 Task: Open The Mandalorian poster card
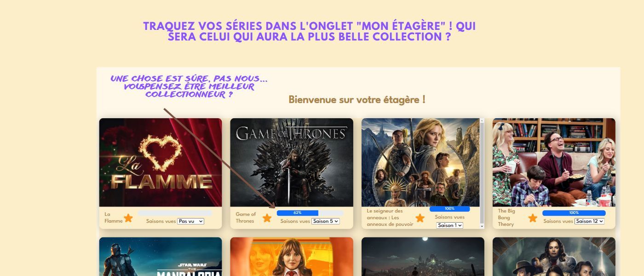[161, 257]
